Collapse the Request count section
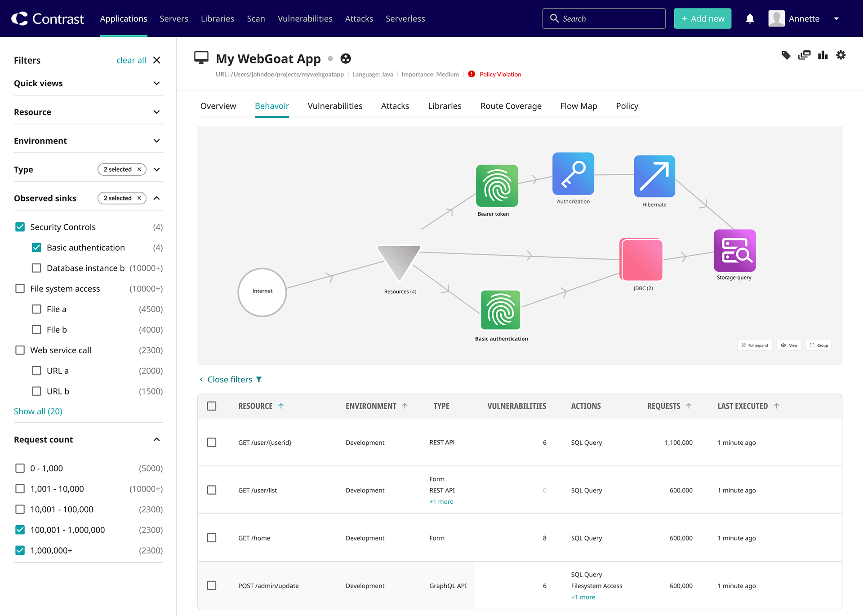The width and height of the screenshot is (863, 616). tap(156, 439)
